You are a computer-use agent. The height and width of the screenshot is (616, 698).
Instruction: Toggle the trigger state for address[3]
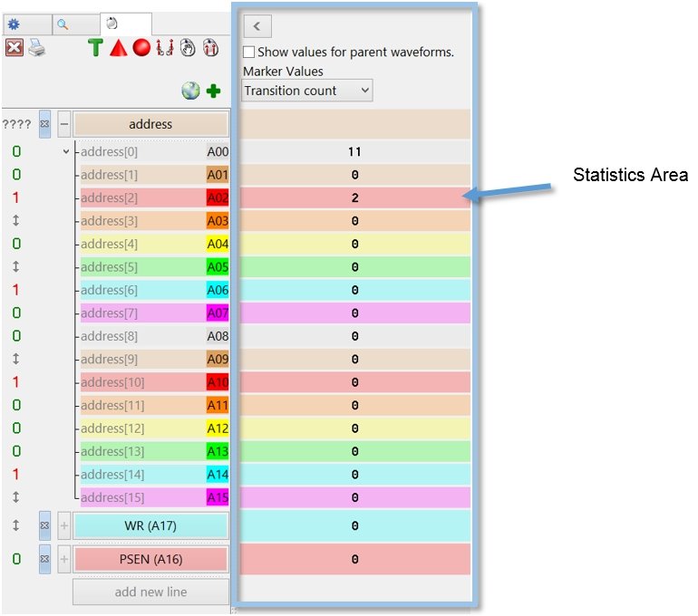click(16, 221)
